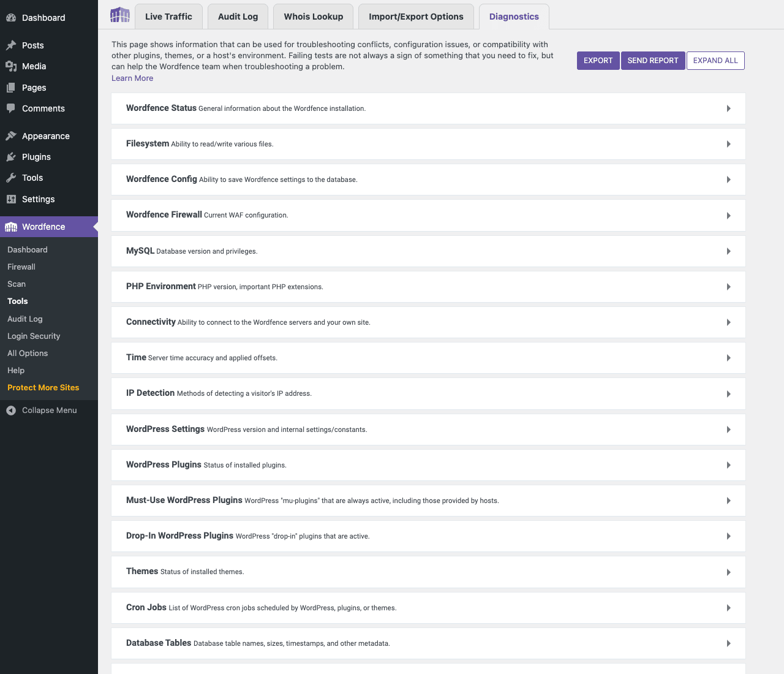
Task: Open the All Options submenu link
Action: point(28,353)
